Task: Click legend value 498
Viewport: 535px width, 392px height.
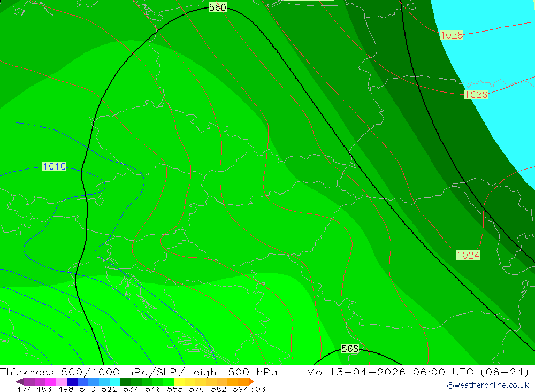Action: (65, 389)
